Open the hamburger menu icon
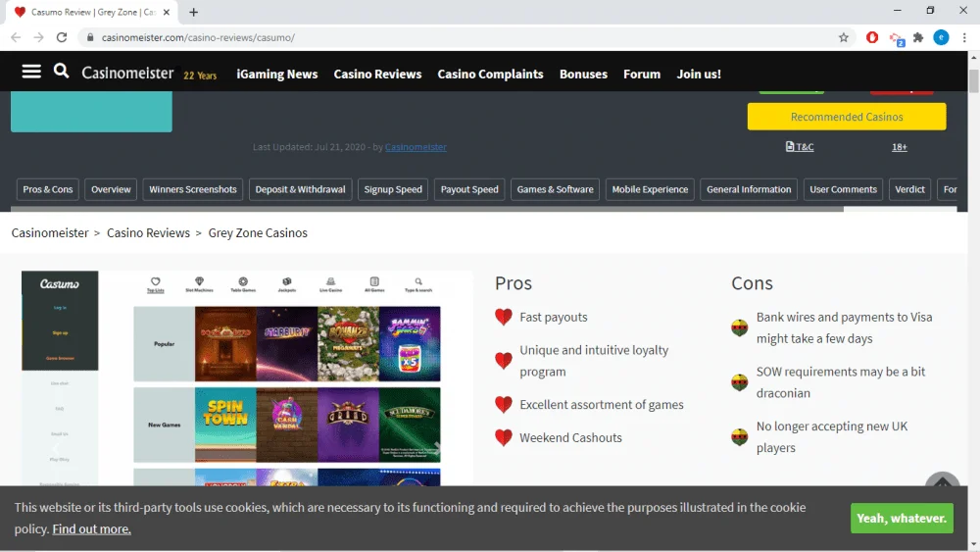 coord(31,72)
